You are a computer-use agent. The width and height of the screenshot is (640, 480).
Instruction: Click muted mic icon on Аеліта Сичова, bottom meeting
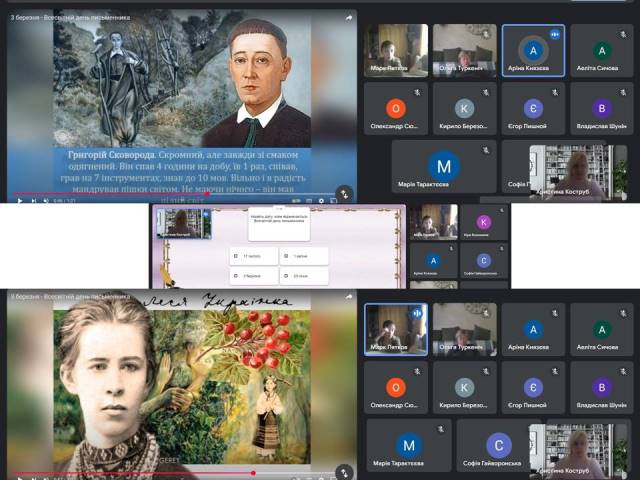623,313
